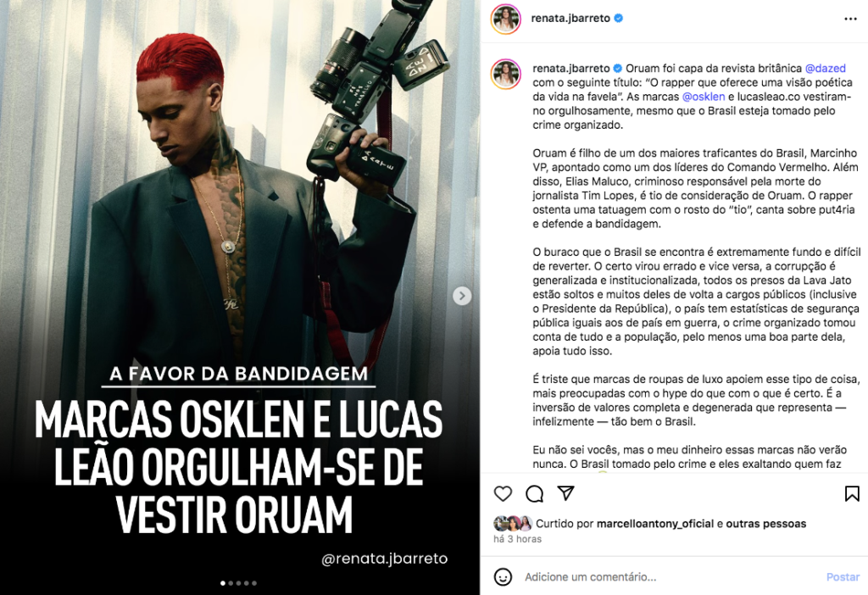Open marcelloantony_oficial profile from likes
This screenshot has width=868, height=595.
(x=655, y=524)
